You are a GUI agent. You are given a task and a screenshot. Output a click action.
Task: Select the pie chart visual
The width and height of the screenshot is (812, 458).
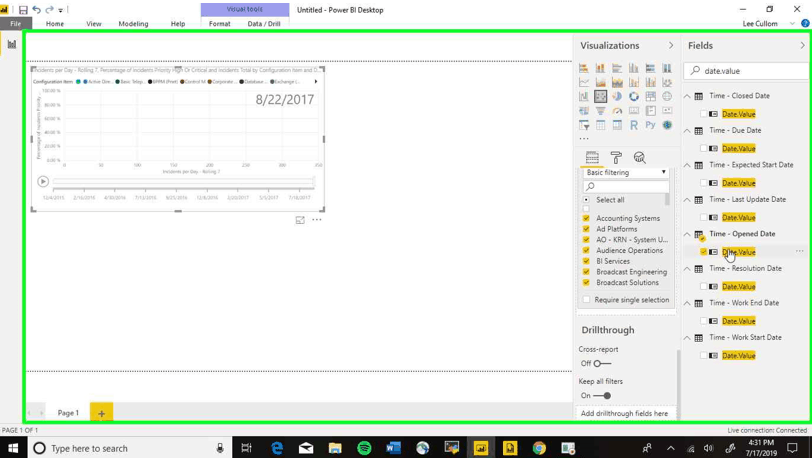617,96
